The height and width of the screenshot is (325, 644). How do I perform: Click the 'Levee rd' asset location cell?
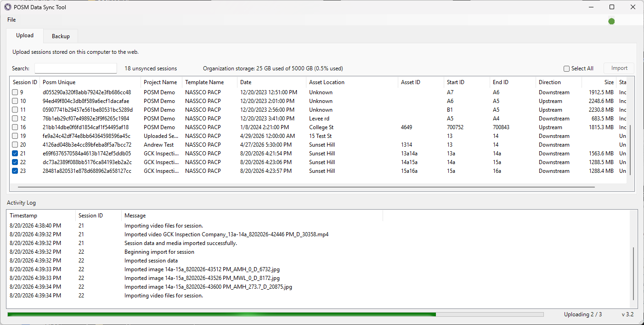pos(319,119)
